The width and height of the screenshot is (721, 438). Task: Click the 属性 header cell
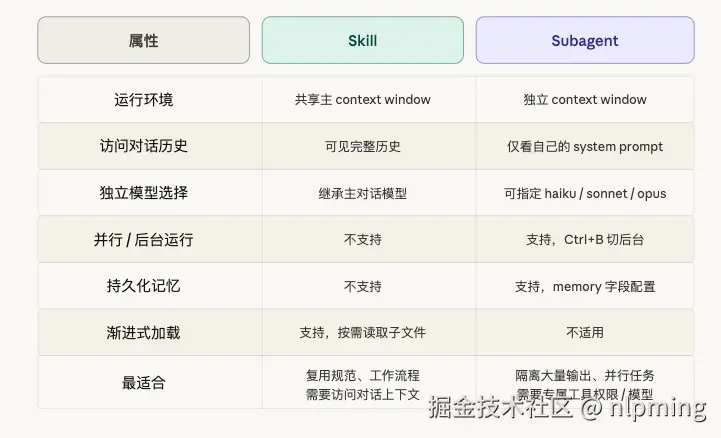(143, 41)
